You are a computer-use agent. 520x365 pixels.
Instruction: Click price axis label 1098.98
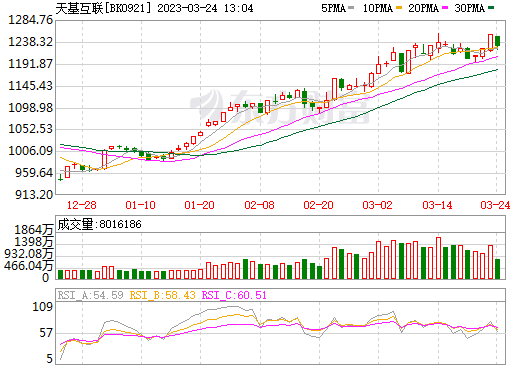pos(30,108)
